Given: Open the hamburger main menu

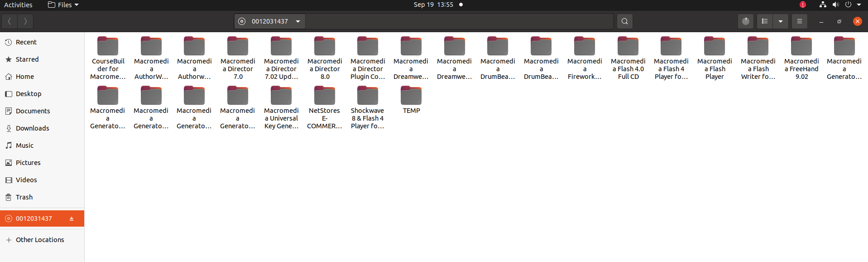Looking at the screenshot, I should coord(800,21).
